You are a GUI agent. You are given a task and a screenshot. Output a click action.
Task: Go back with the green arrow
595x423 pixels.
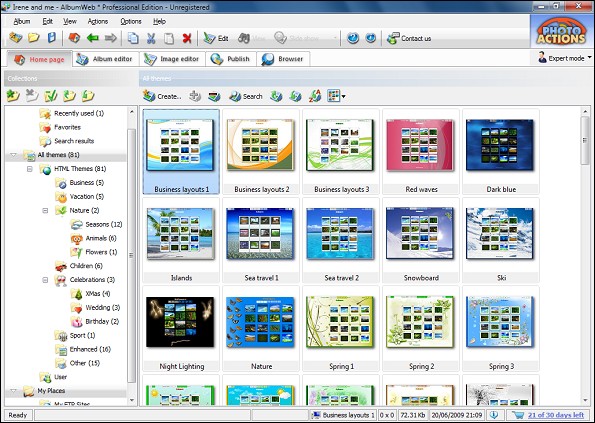[x=93, y=38]
